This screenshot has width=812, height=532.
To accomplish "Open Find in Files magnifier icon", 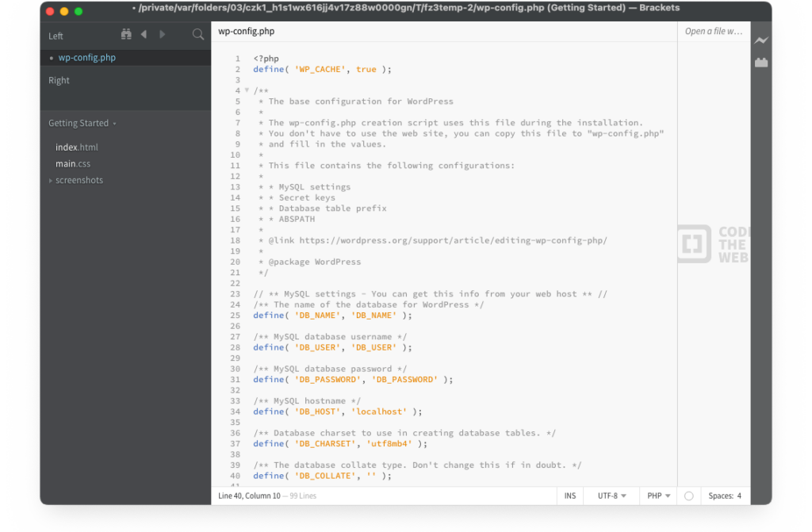I will [197, 35].
